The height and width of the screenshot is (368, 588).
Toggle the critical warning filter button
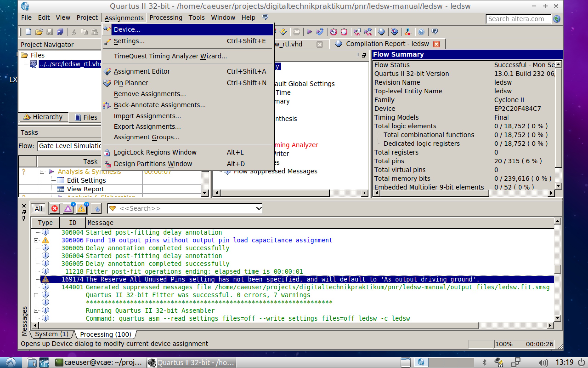68,209
